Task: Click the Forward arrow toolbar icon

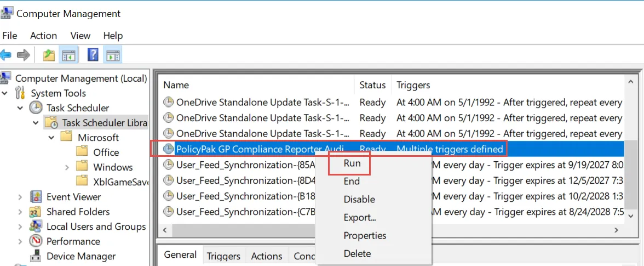Action: tap(23, 55)
